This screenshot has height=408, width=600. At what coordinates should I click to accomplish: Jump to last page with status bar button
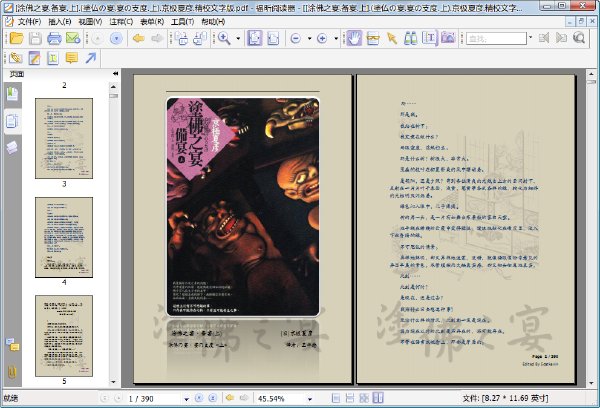click(213, 398)
